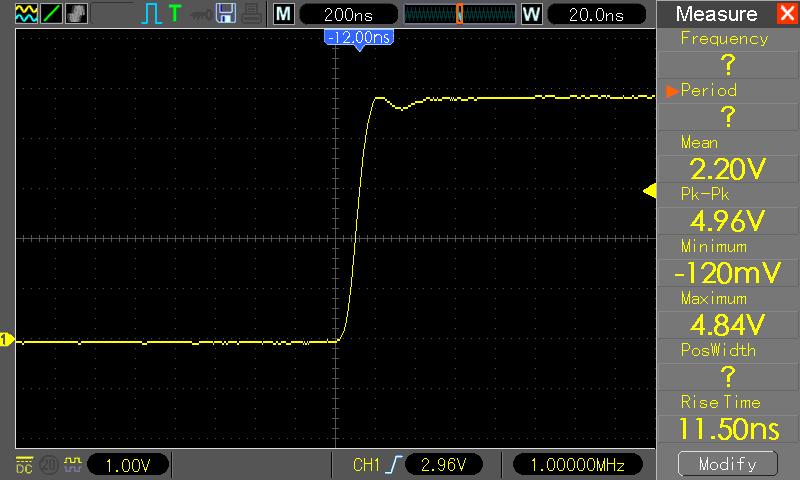Select the Pk-Pk measurement item
The width and height of the screenshot is (800, 480).
(x=705, y=194)
